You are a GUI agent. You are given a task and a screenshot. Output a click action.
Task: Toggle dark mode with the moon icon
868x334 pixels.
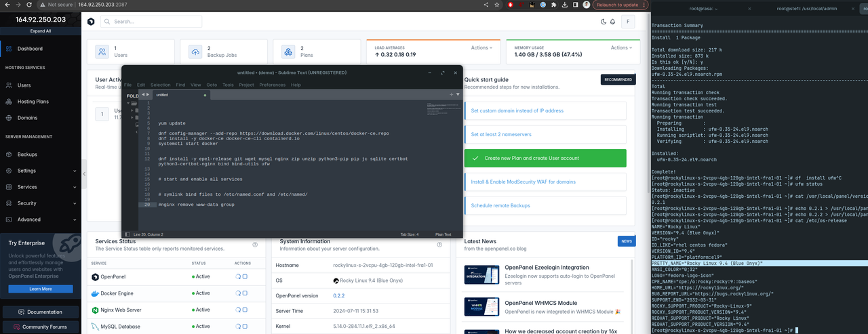(x=604, y=22)
